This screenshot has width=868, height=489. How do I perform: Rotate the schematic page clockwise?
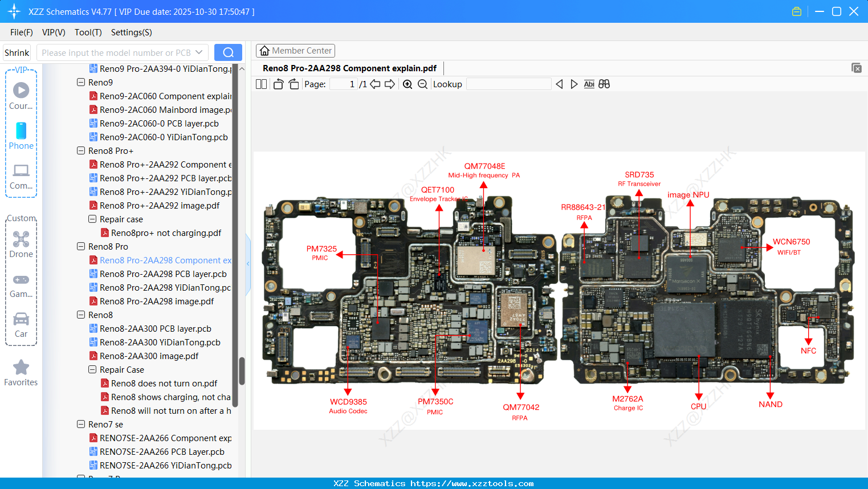click(293, 84)
